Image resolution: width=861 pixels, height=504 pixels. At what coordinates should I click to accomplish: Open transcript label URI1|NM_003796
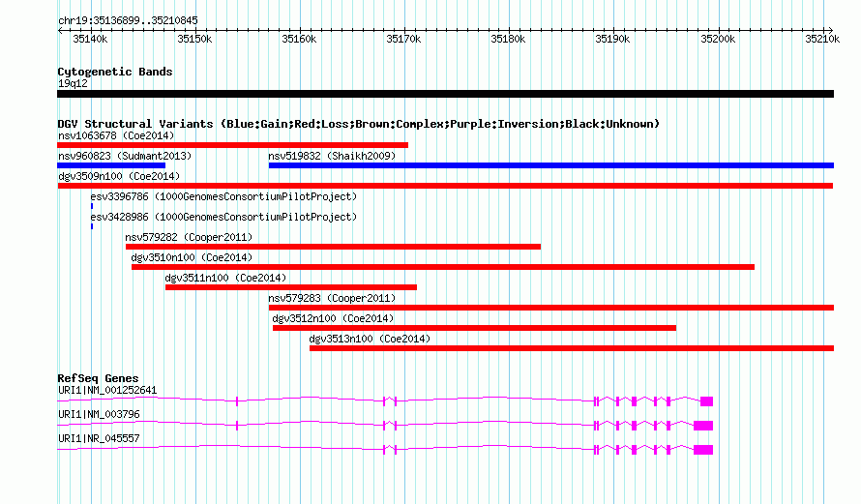coord(99,414)
